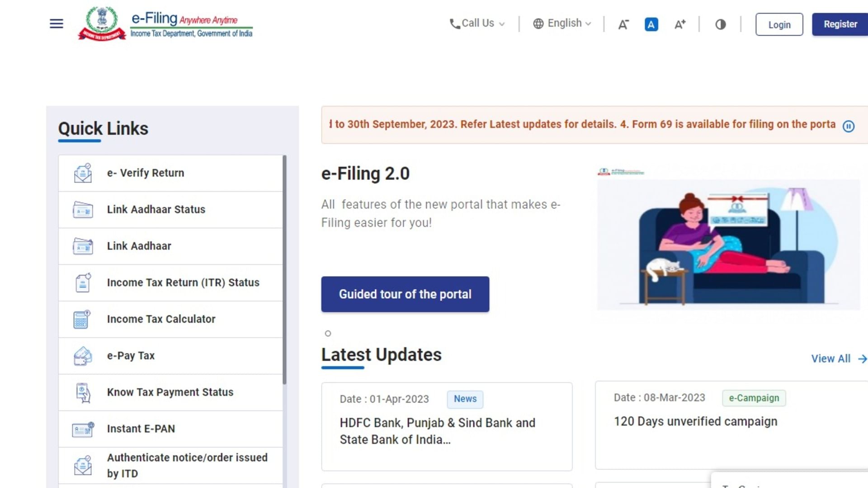Expand the font size decrease option
This screenshot has width=868, height=488.
pos(623,24)
